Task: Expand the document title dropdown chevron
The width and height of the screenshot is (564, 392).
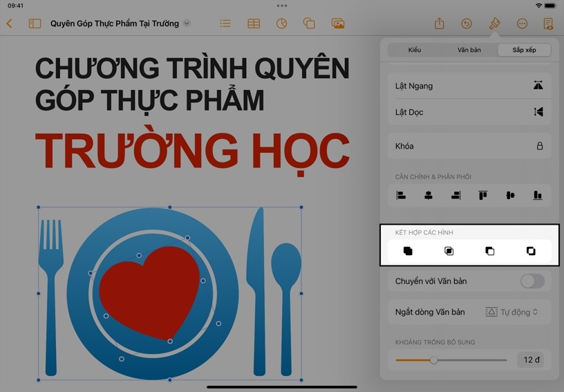Action: [x=186, y=24]
